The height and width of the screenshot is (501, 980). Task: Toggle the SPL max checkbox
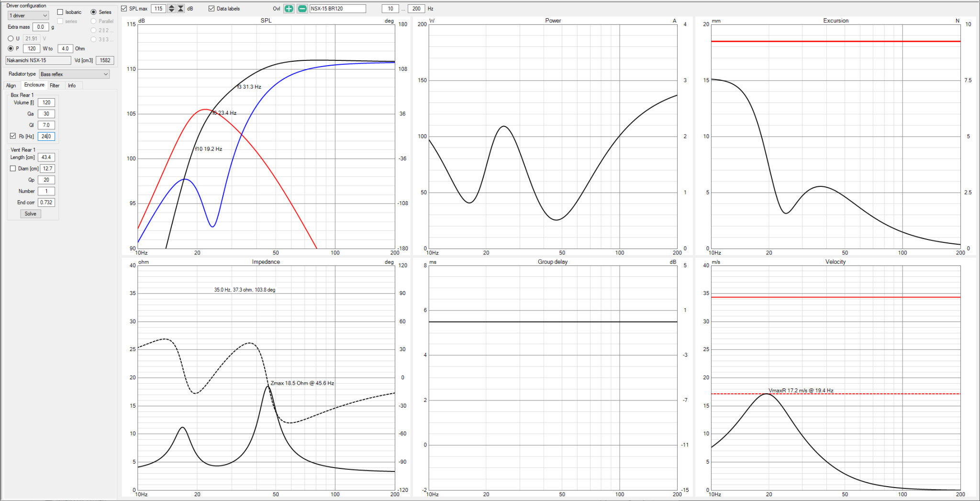(124, 9)
